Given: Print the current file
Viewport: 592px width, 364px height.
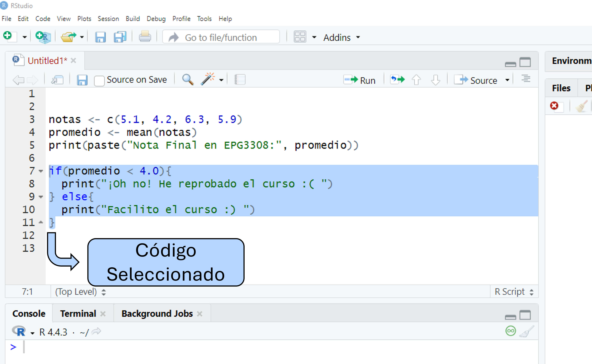Looking at the screenshot, I should [x=145, y=37].
